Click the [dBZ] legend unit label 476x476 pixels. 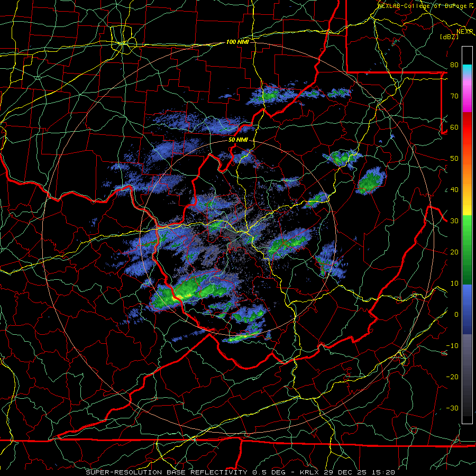pyautogui.click(x=449, y=36)
